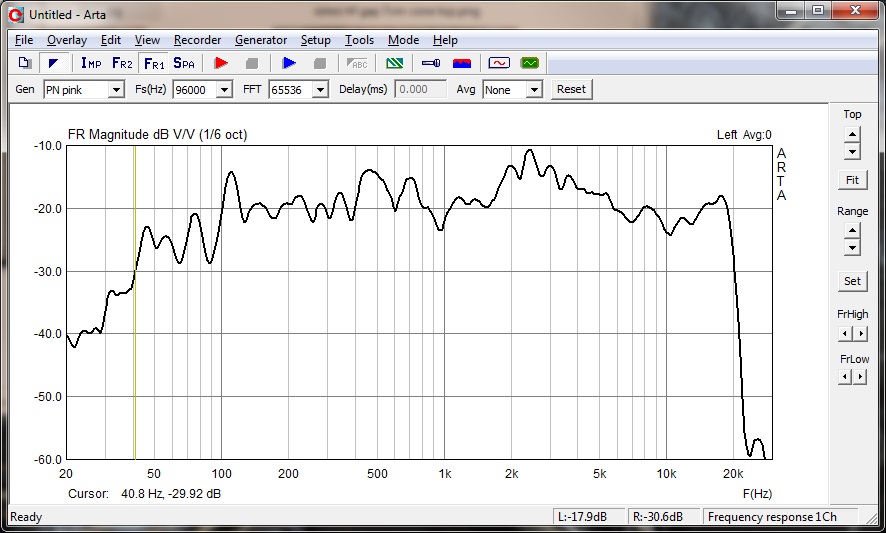Click the New document toolbar icon
Viewport: 886px width, 533px height.
[24, 63]
